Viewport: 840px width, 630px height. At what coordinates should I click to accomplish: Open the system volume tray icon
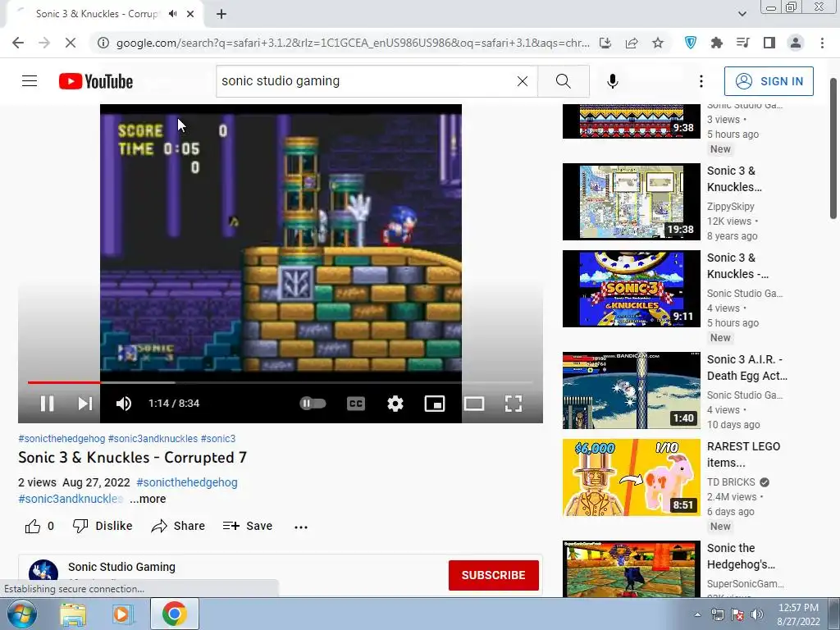click(757, 614)
